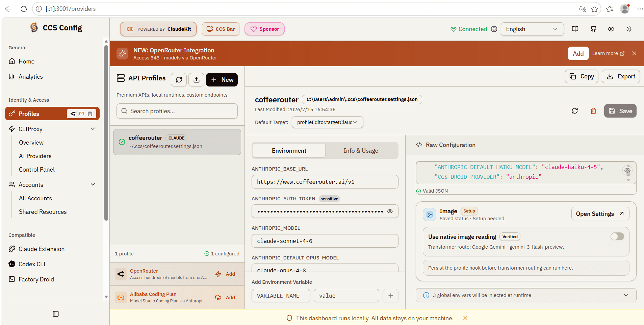This screenshot has height=325, width=644.
Task: Open the GitHub repository icon
Action: 593,29
